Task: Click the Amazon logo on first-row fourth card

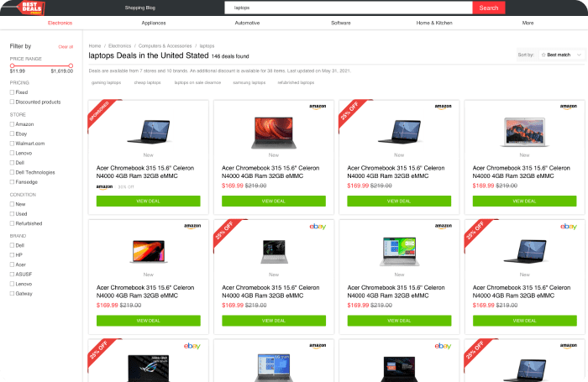Action: pyautogui.click(x=569, y=107)
